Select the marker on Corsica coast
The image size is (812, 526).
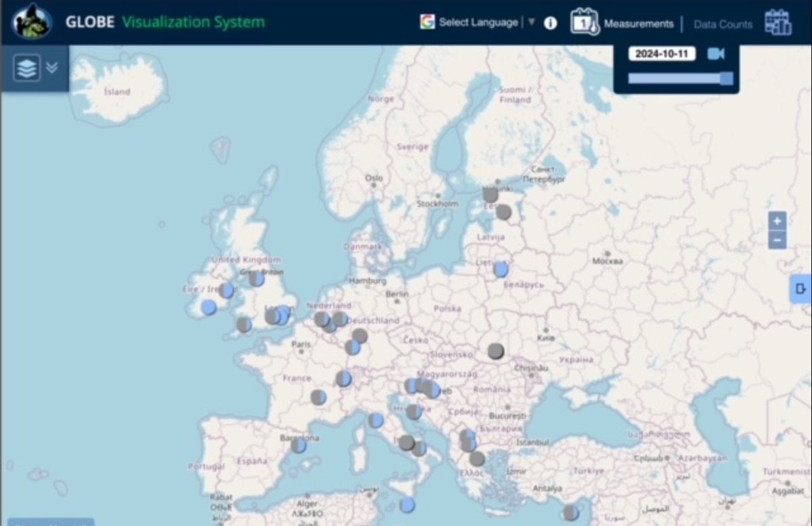click(x=376, y=420)
